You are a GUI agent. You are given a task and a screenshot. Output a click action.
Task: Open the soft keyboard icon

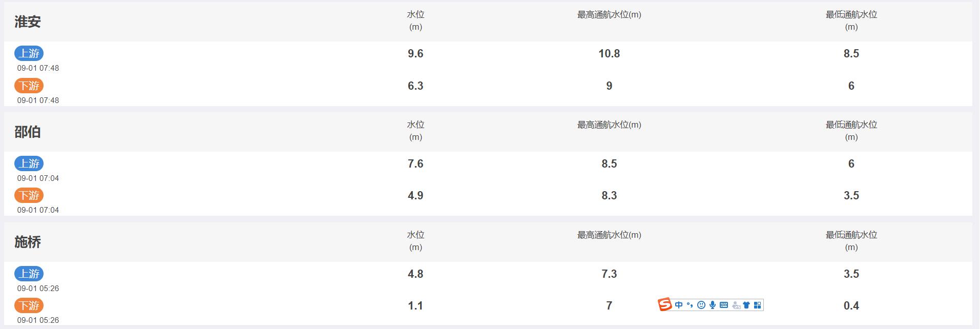click(x=724, y=305)
